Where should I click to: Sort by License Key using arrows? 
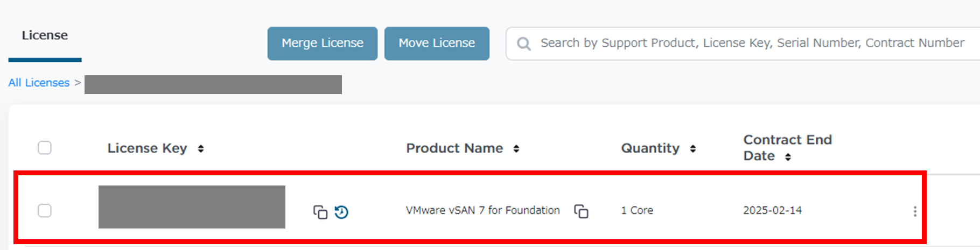pyautogui.click(x=201, y=148)
